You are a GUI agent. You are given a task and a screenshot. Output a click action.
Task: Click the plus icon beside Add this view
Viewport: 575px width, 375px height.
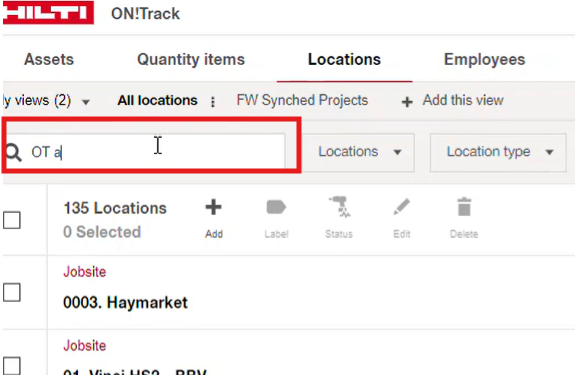[x=407, y=102]
